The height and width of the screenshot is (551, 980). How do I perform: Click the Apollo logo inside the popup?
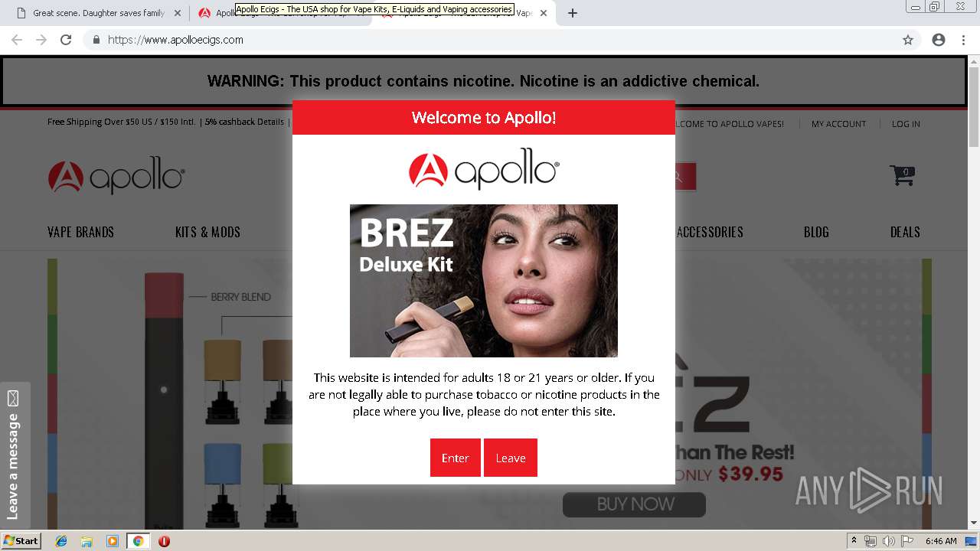[x=484, y=169]
